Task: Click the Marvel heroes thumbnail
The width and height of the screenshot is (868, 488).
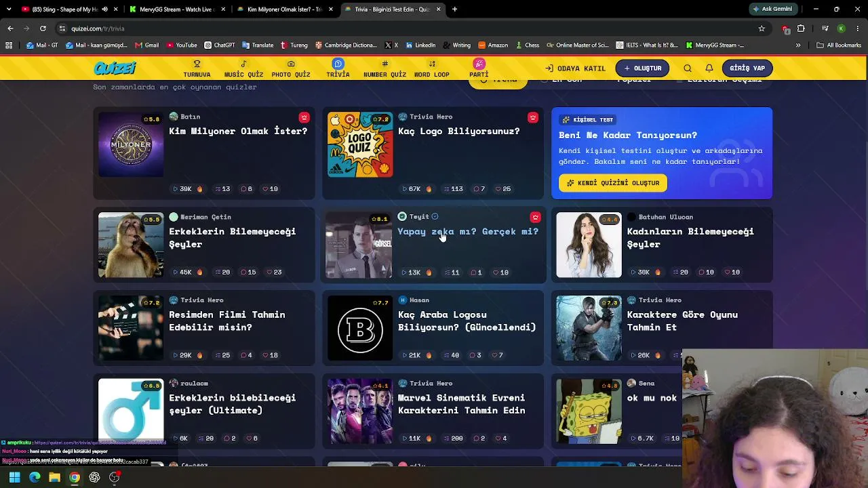Action: point(360,411)
